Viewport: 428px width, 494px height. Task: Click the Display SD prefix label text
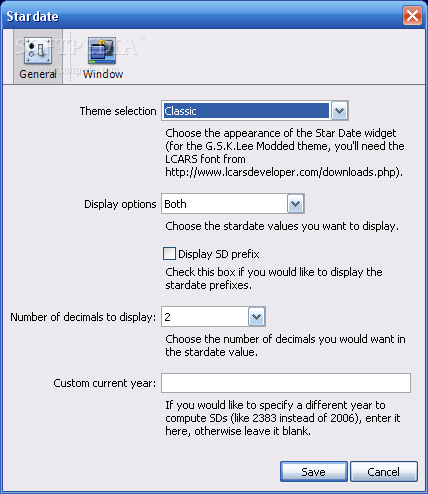coord(219,254)
